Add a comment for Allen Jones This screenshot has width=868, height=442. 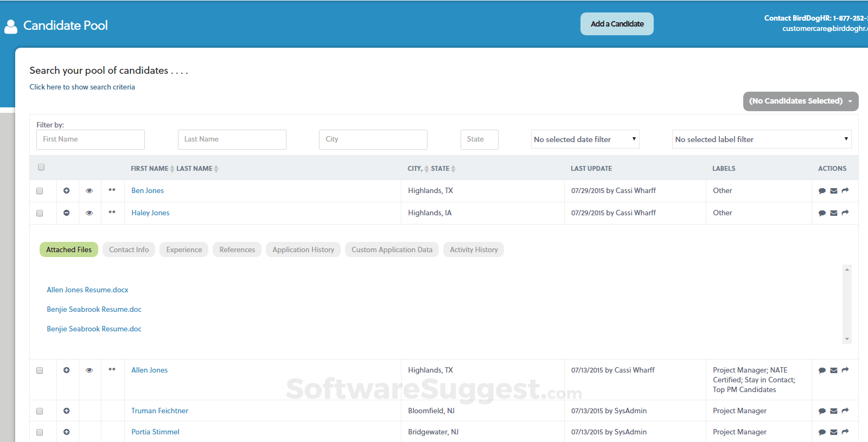tap(822, 370)
